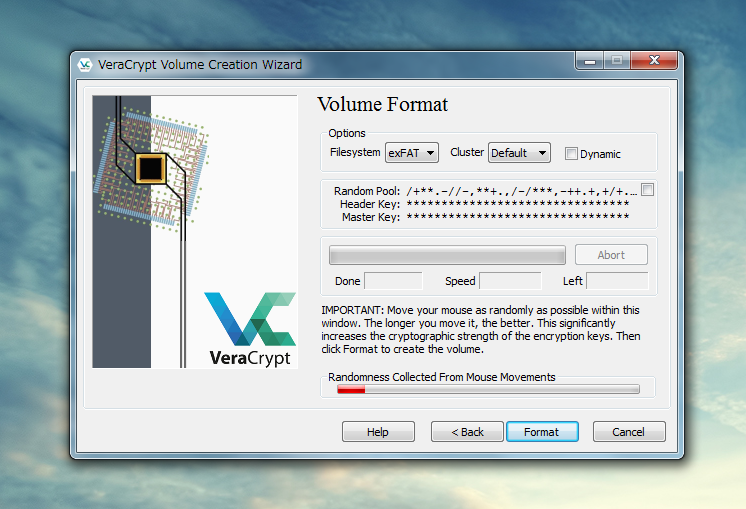Click Format to create the volume
This screenshot has height=509, width=746.
[542, 431]
